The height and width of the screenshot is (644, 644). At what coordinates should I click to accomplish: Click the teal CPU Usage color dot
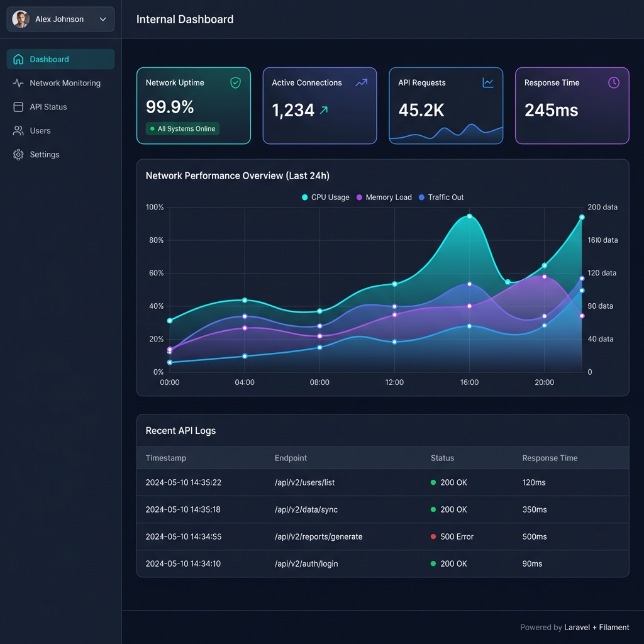[304, 197]
